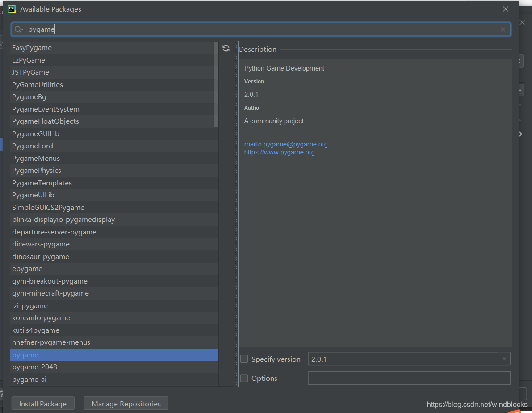Click the refresh package list icon
Screen dimensions: 532x413
[x=226, y=49]
